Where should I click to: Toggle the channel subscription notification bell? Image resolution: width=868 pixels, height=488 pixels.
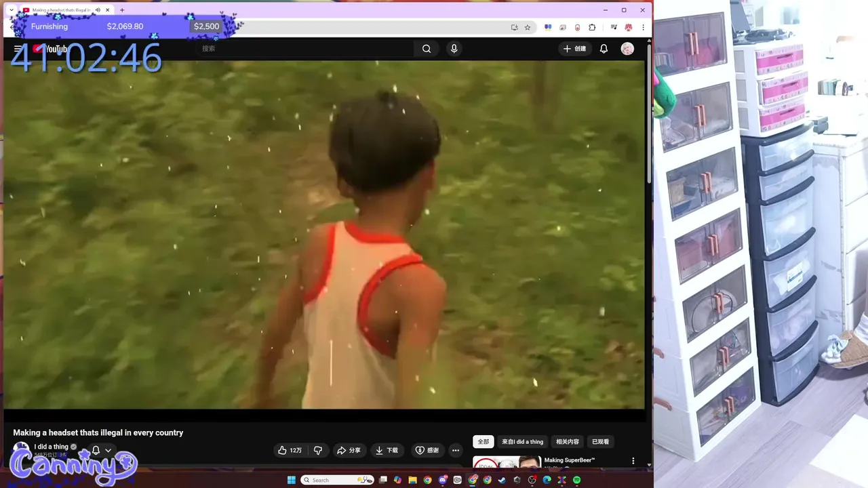tap(96, 450)
